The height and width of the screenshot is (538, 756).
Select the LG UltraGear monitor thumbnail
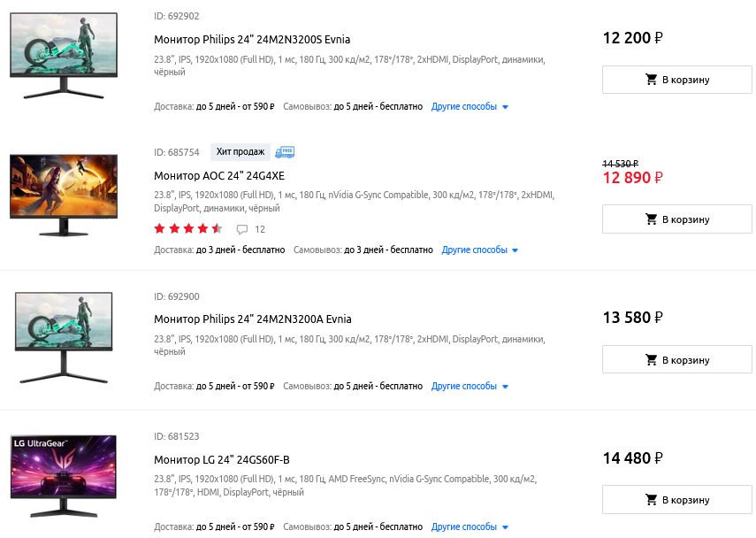[x=64, y=476]
